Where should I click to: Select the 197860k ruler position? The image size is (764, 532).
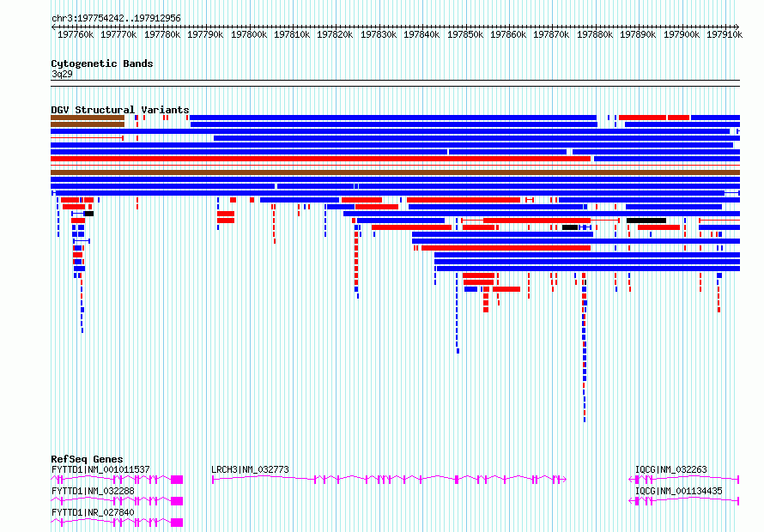[x=508, y=34]
